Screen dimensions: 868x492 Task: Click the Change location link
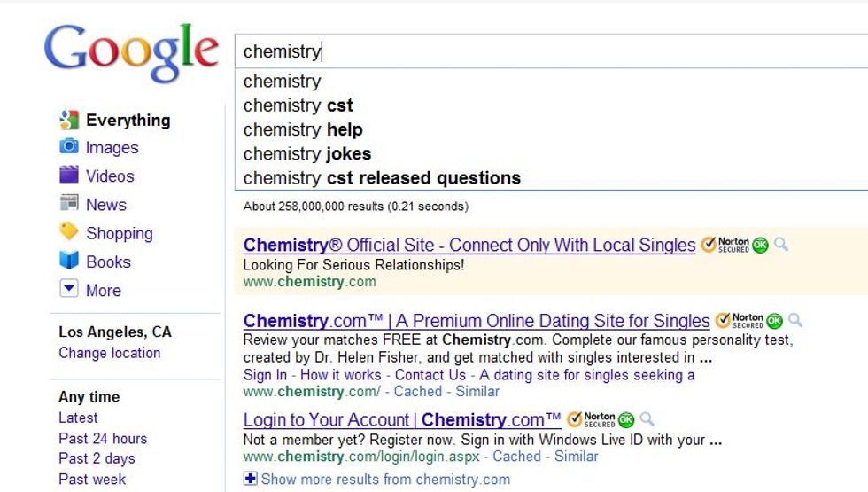(x=110, y=353)
